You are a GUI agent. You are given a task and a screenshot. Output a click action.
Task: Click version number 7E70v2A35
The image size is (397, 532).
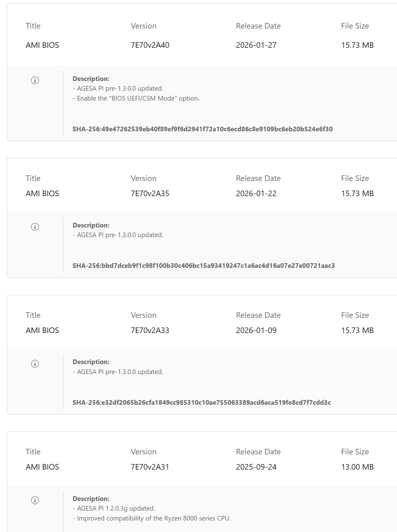pos(150,193)
